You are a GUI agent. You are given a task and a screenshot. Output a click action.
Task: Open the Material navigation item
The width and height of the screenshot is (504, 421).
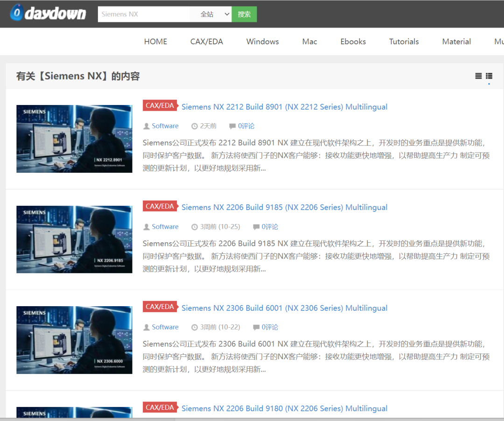pyautogui.click(x=456, y=42)
